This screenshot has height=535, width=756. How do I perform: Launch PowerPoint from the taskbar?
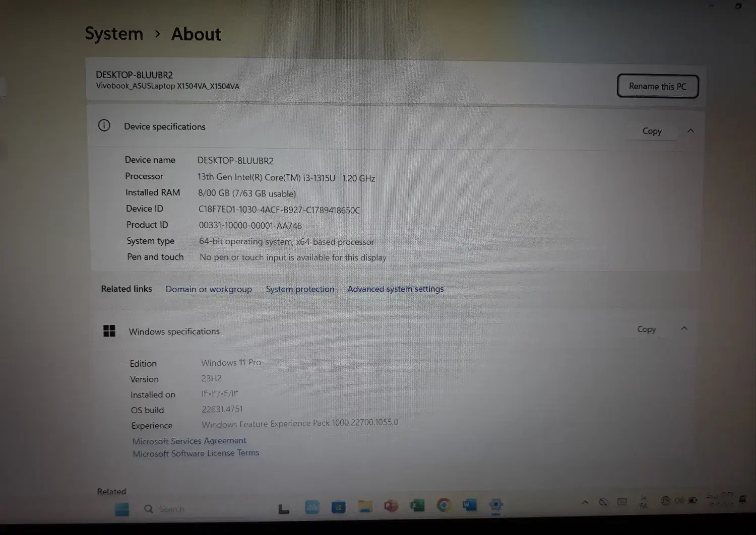(391, 505)
